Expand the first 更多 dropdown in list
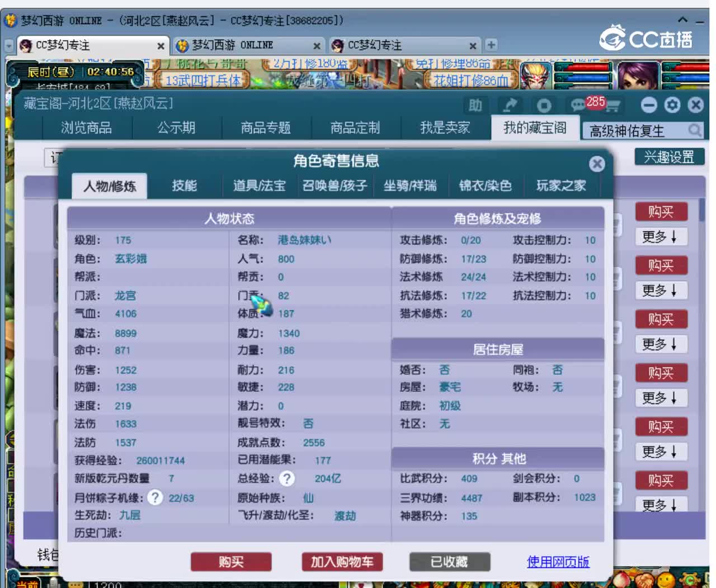The image size is (716, 588). 661,237
